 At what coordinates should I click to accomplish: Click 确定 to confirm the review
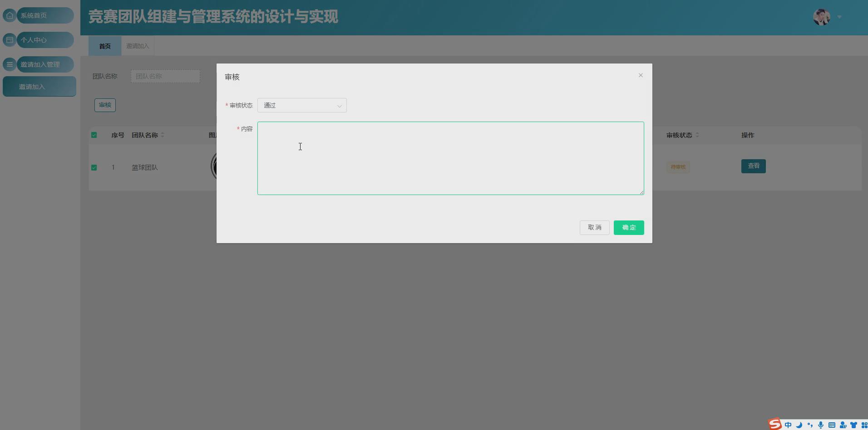[x=628, y=227]
